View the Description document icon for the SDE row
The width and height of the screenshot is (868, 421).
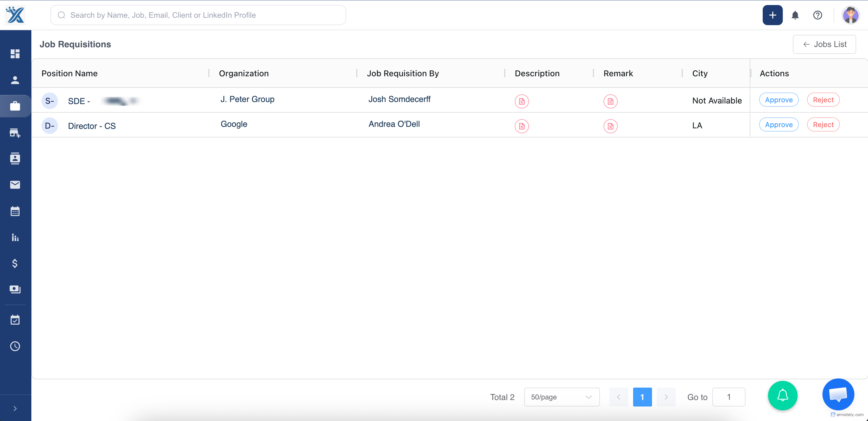(x=522, y=101)
